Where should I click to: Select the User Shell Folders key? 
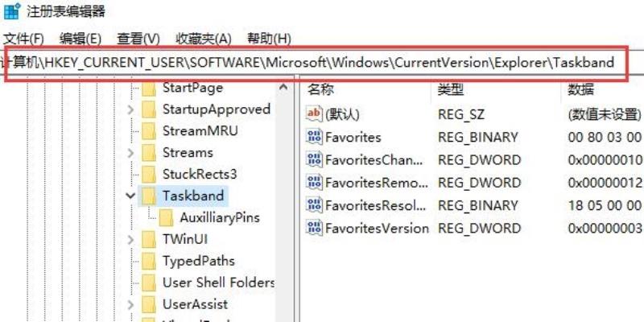pyautogui.click(x=218, y=283)
